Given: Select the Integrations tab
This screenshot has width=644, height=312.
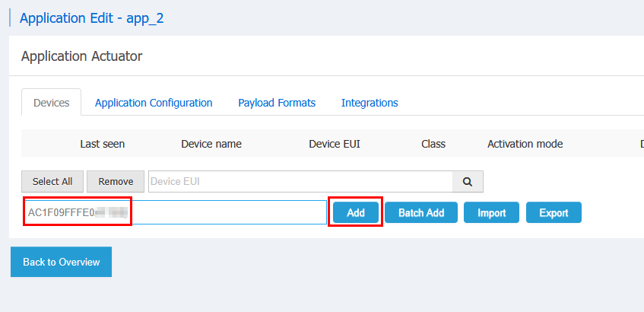Looking at the screenshot, I should pyautogui.click(x=370, y=103).
